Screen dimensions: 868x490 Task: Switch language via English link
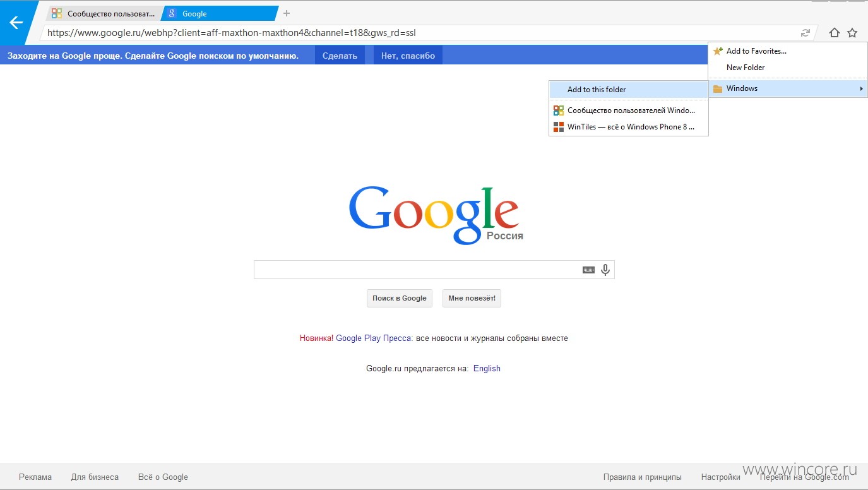487,369
